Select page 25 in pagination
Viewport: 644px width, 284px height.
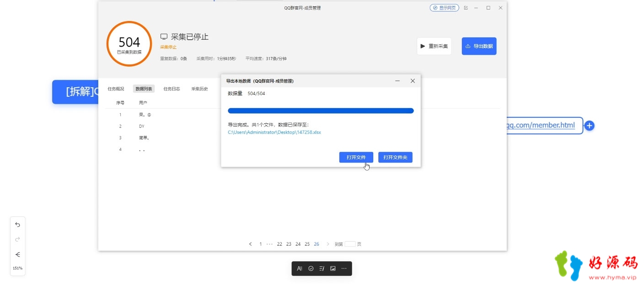tap(307, 244)
